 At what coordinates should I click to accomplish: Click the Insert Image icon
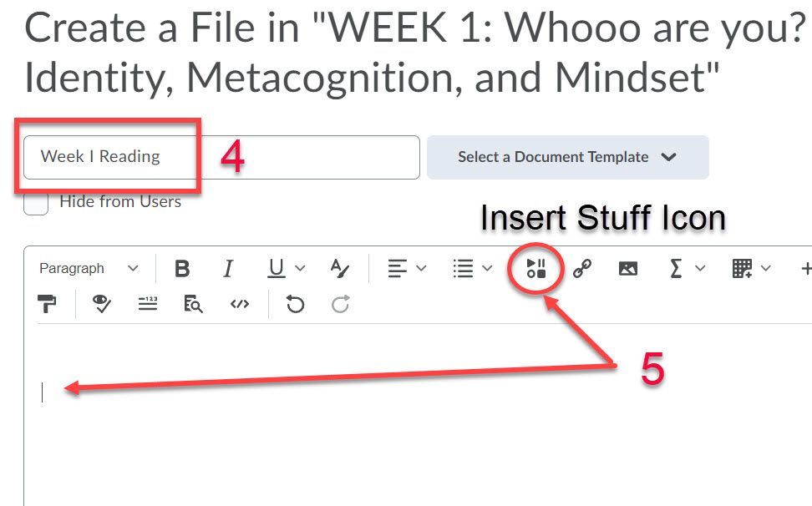pos(627,268)
